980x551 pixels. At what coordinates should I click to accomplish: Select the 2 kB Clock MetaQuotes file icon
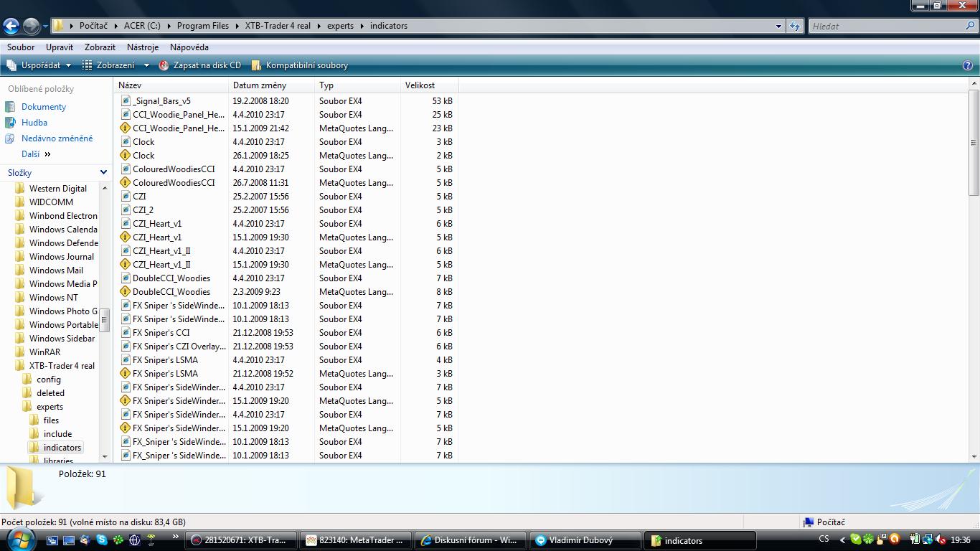[126, 156]
